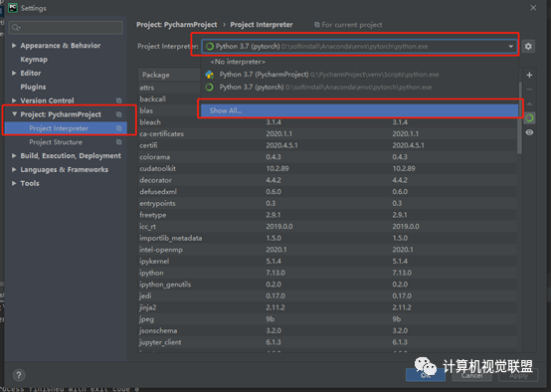551x392 pixels.
Task: Select the backcall package row
Action: [x=169, y=99]
